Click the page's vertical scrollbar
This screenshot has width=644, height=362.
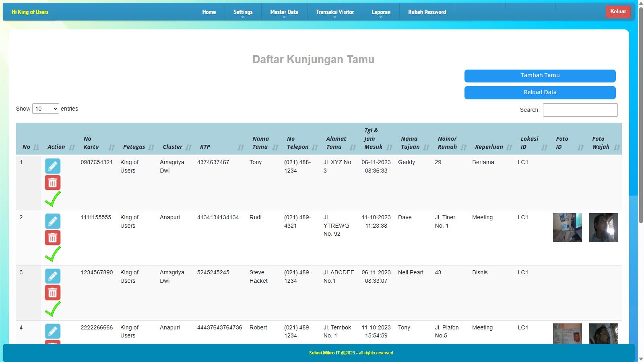tap(640, 121)
